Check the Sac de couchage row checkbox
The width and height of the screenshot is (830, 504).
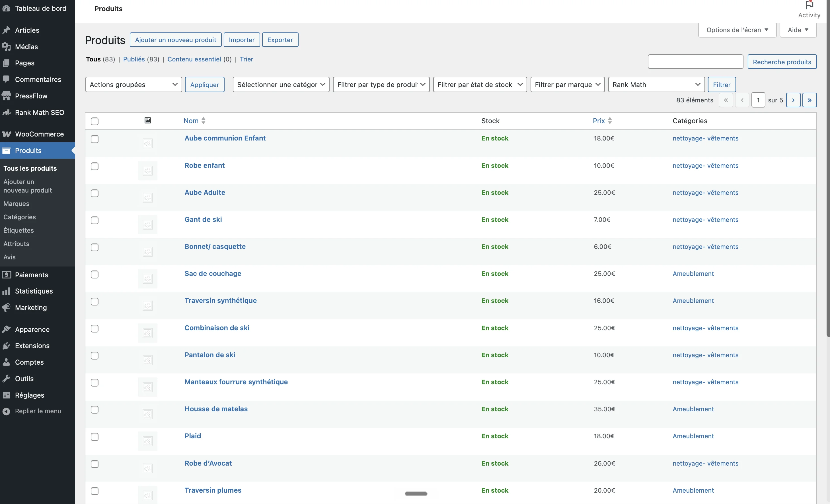pos(95,274)
